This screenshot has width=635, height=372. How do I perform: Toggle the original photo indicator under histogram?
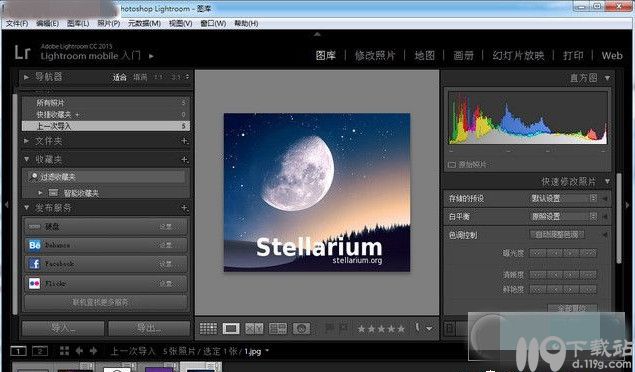[452, 165]
